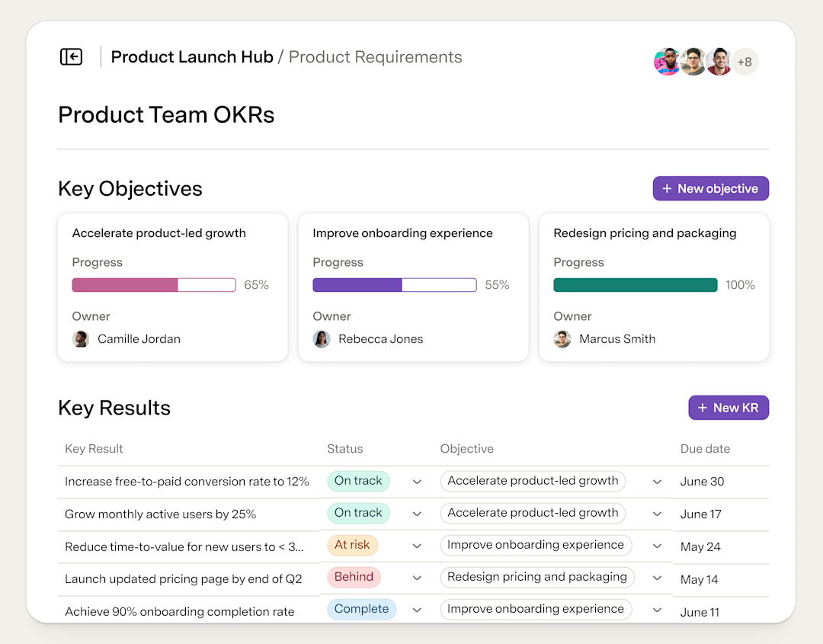Click the Complete status badge
The height and width of the screenshot is (644, 823).
pyautogui.click(x=362, y=609)
